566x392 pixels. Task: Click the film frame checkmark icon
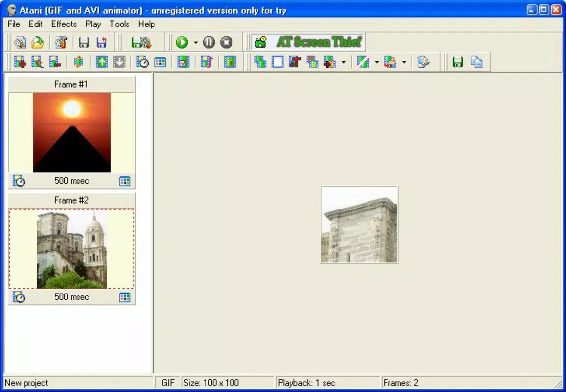[183, 62]
